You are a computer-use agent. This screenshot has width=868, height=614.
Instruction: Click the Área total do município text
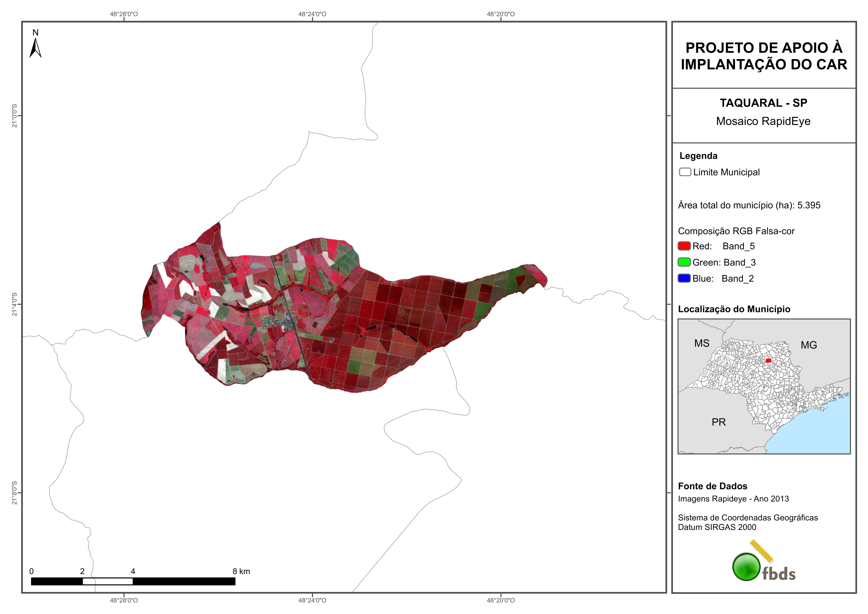[x=749, y=205]
